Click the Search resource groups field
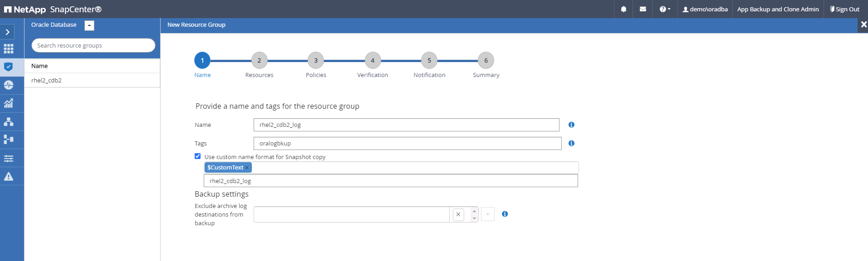Image resolution: width=868 pixels, height=261 pixels. coord(93,45)
